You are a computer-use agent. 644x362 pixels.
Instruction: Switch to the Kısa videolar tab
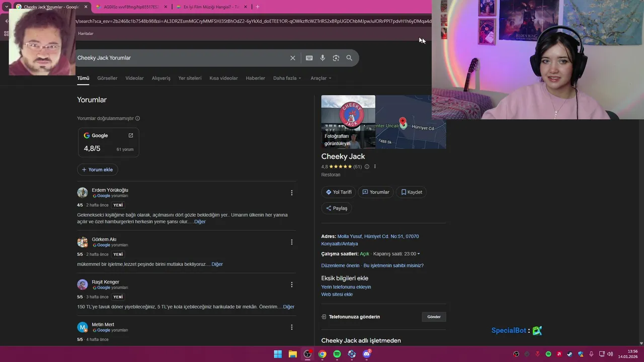(223, 78)
